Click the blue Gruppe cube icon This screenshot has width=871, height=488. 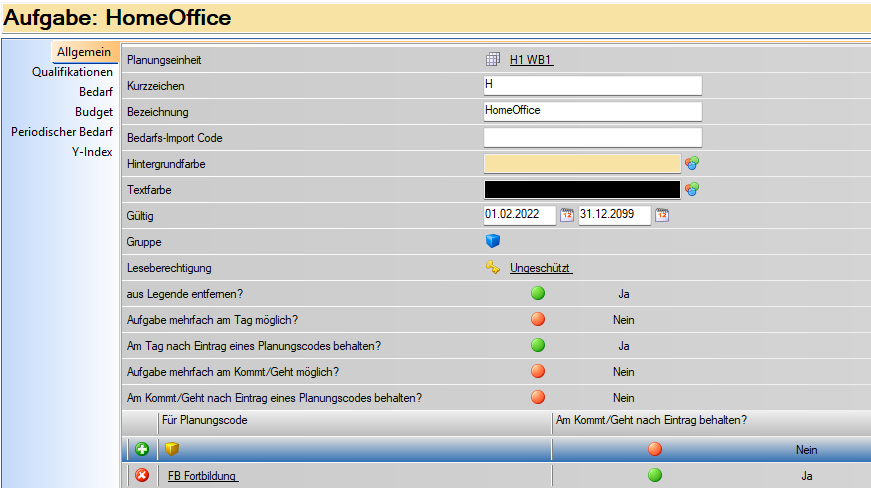492,241
